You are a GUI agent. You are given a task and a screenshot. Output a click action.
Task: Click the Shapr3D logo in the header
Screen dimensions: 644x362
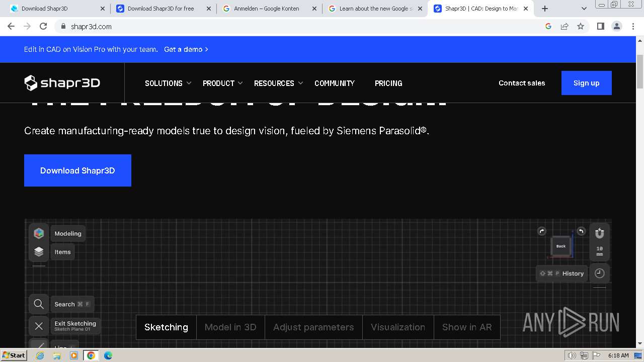click(62, 83)
